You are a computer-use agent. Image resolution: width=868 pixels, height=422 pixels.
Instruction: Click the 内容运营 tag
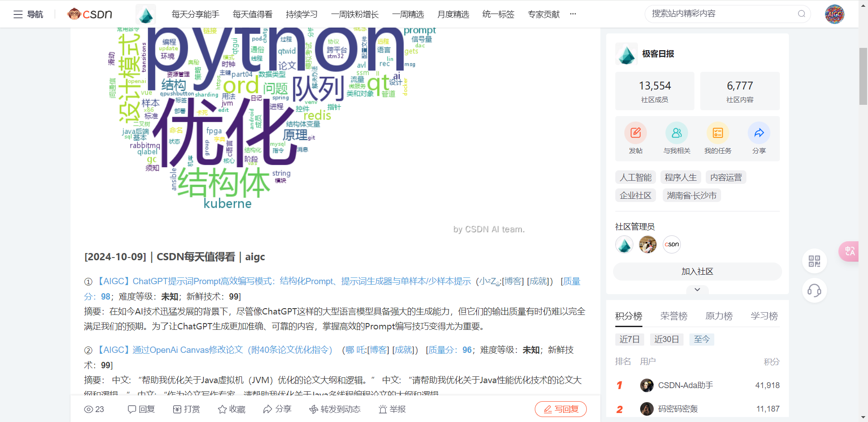click(726, 178)
